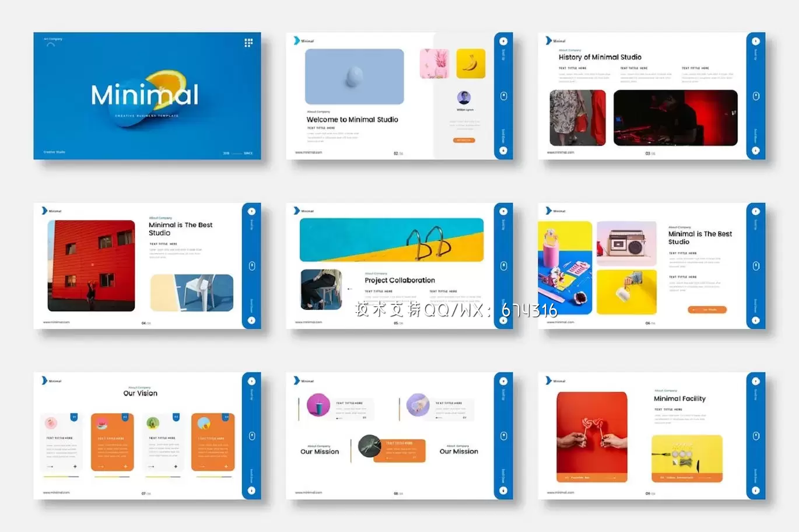Viewport: 799px width, 532px height.
Task: Click mouse scroll icon on Our Mission slide
Action: 504,436
